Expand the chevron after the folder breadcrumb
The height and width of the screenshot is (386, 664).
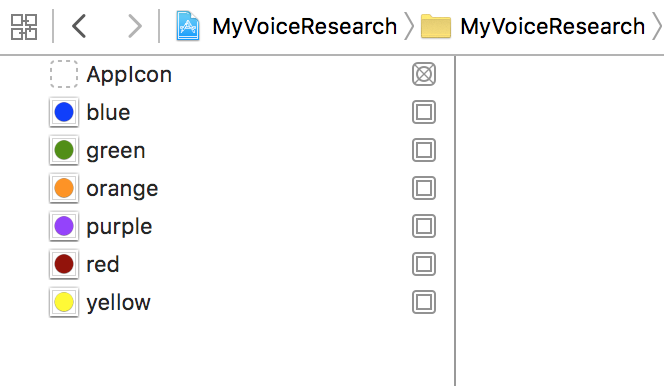(657, 26)
